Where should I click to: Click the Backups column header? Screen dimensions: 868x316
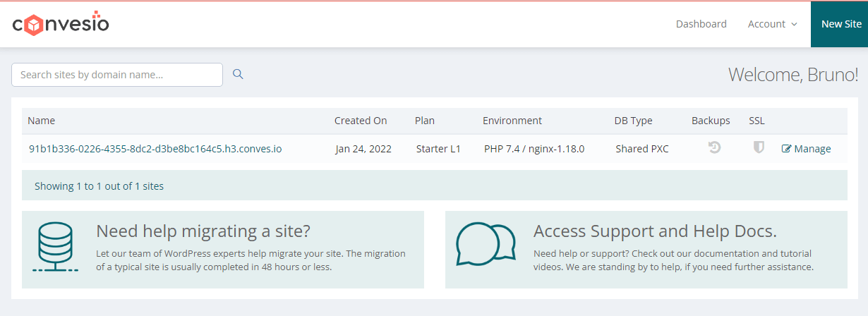tap(711, 121)
